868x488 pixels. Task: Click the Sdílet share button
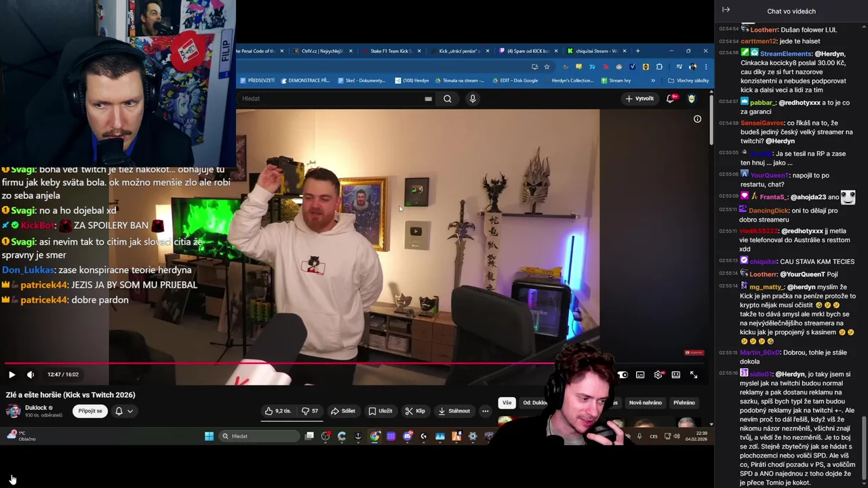click(343, 411)
